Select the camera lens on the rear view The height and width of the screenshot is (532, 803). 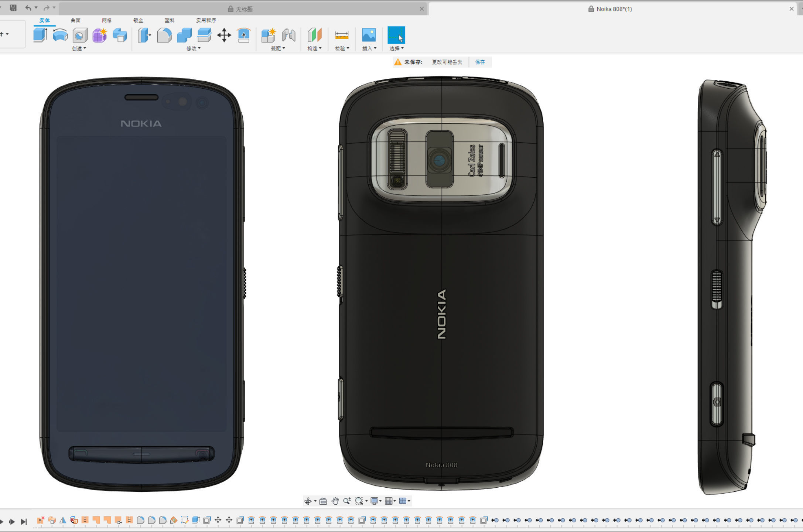[x=439, y=160]
